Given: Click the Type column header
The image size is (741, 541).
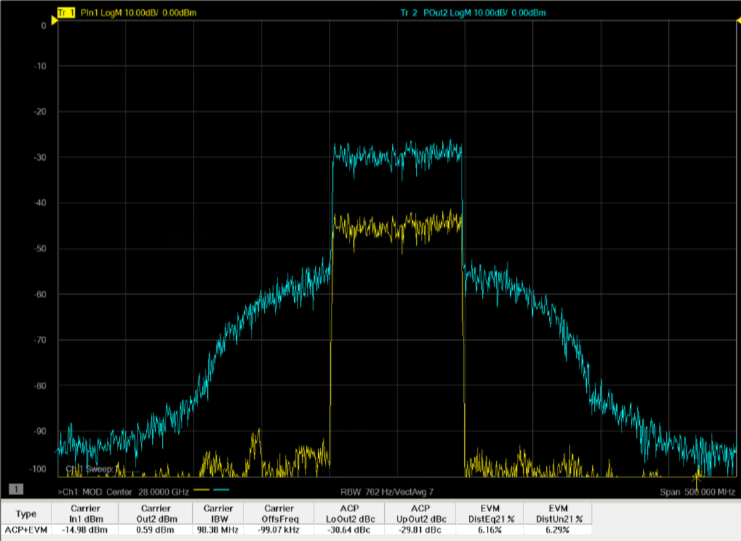Looking at the screenshot, I should click(x=26, y=514).
